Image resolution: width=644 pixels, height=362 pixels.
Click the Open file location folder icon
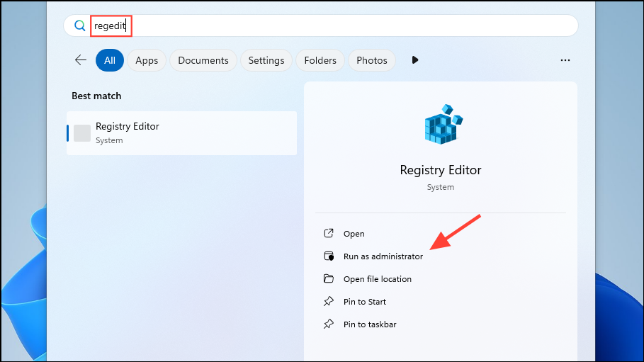tap(329, 278)
